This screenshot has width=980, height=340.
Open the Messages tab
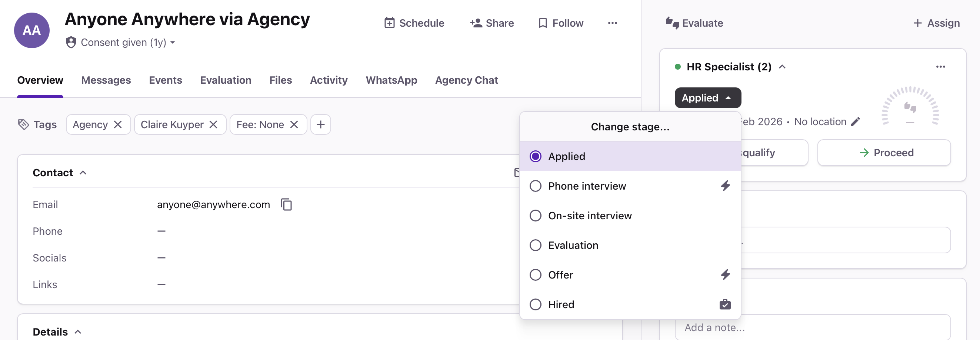pos(106,80)
